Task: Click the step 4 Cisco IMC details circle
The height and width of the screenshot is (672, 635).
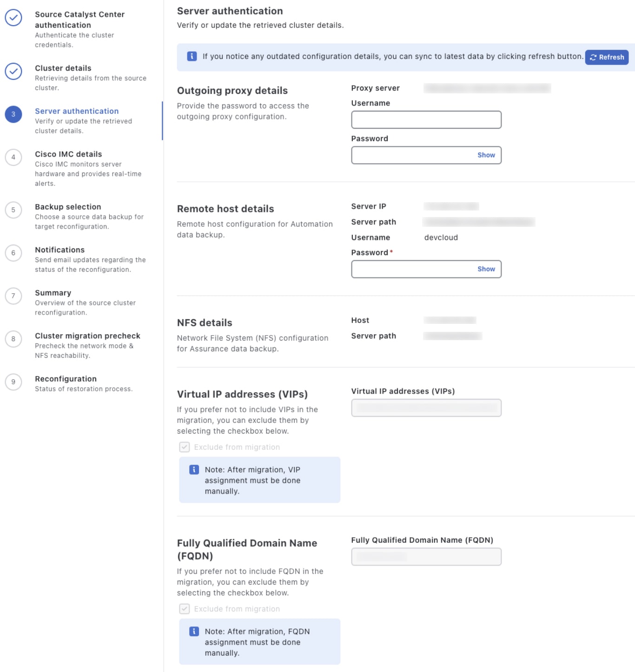Action: [13, 157]
